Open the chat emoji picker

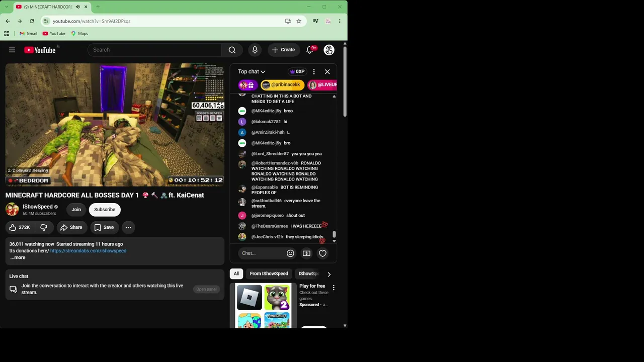coord(290,253)
